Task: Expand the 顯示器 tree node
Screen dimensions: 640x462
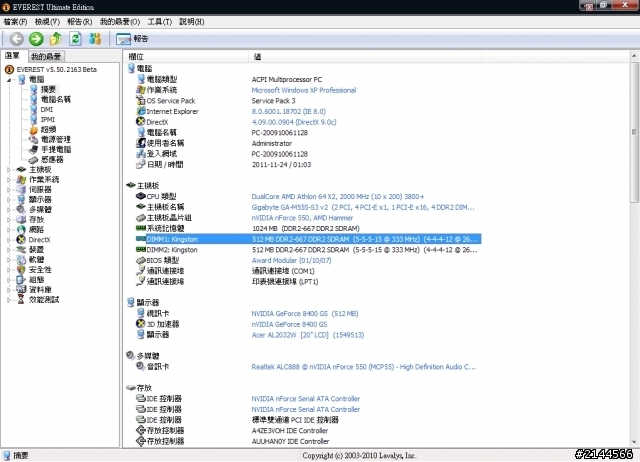Action: click(x=9, y=200)
